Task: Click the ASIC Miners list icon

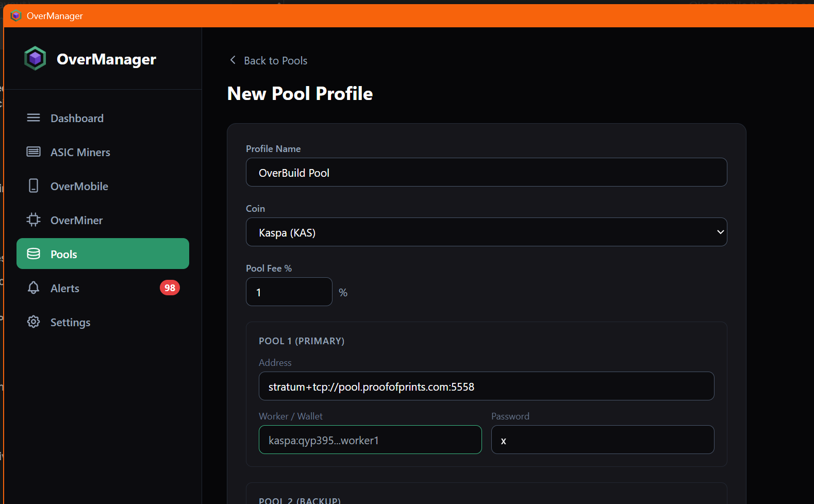Action: pyautogui.click(x=34, y=152)
